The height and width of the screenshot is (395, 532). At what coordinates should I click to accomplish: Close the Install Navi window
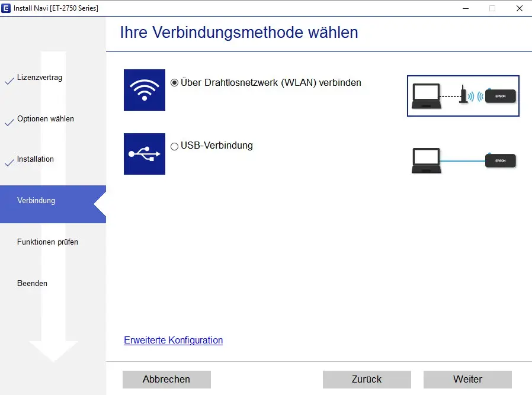pyautogui.click(x=518, y=8)
